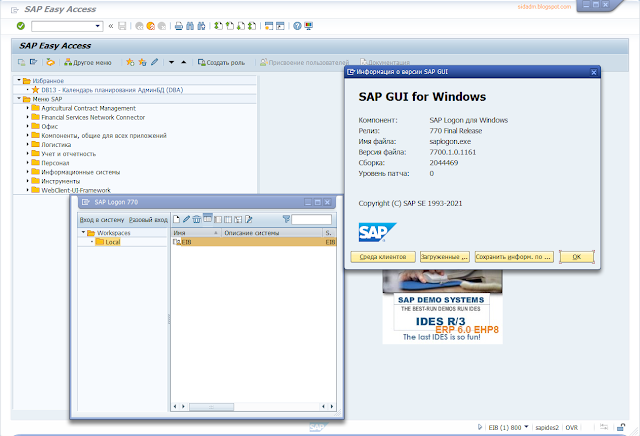Click the Generate Shortcut icon
The image size is (640, 436).
280,26
